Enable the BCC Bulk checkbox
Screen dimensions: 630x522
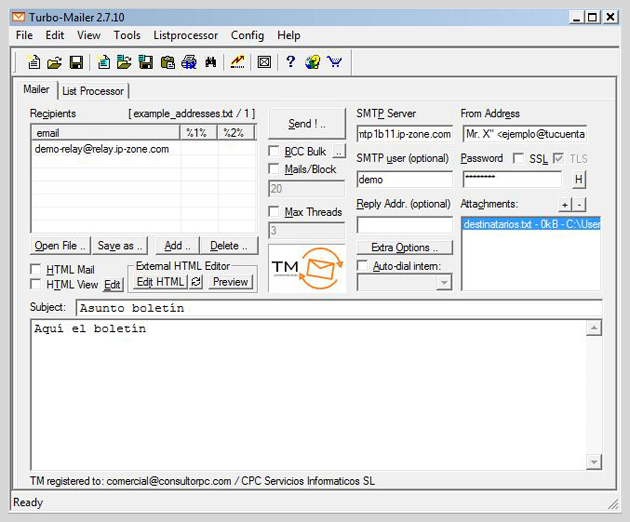[274, 151]
